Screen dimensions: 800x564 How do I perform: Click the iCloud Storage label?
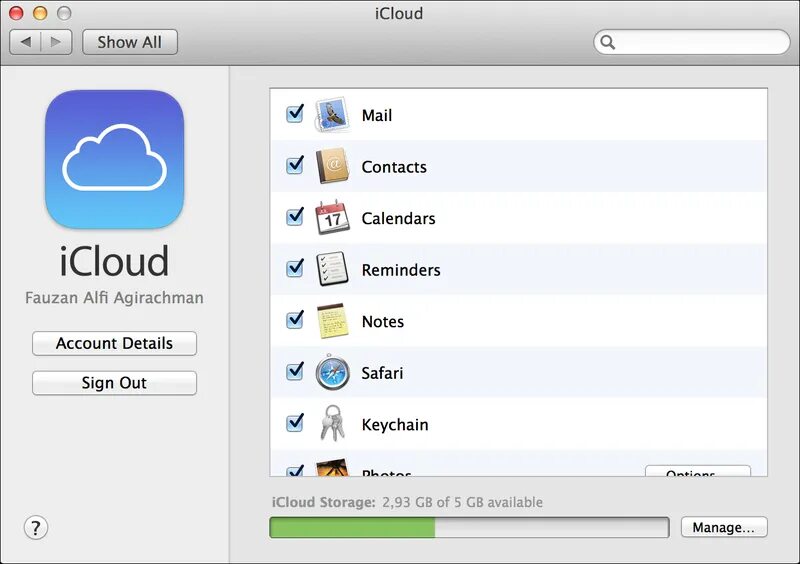(323, 502)
